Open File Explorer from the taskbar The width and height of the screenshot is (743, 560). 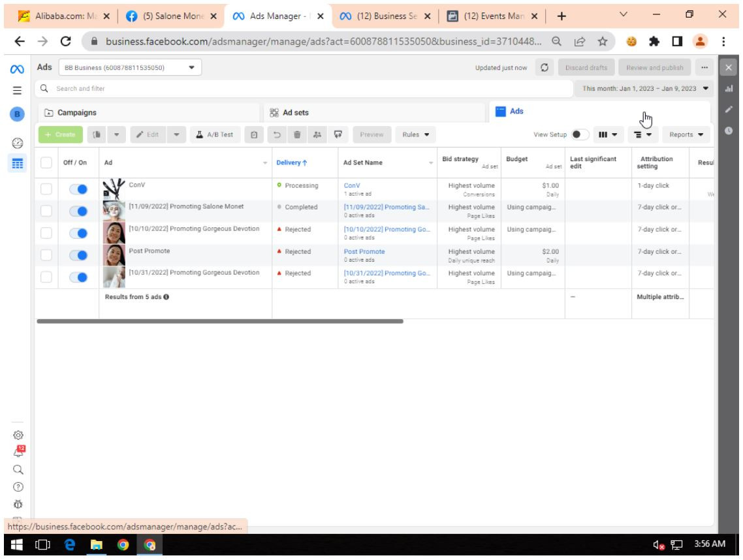tap(97, 545)
